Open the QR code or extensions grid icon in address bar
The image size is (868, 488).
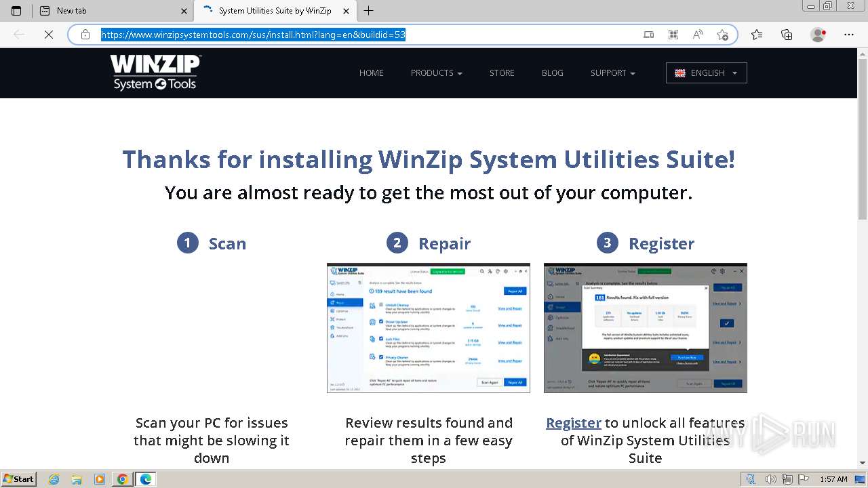point(673,35)
